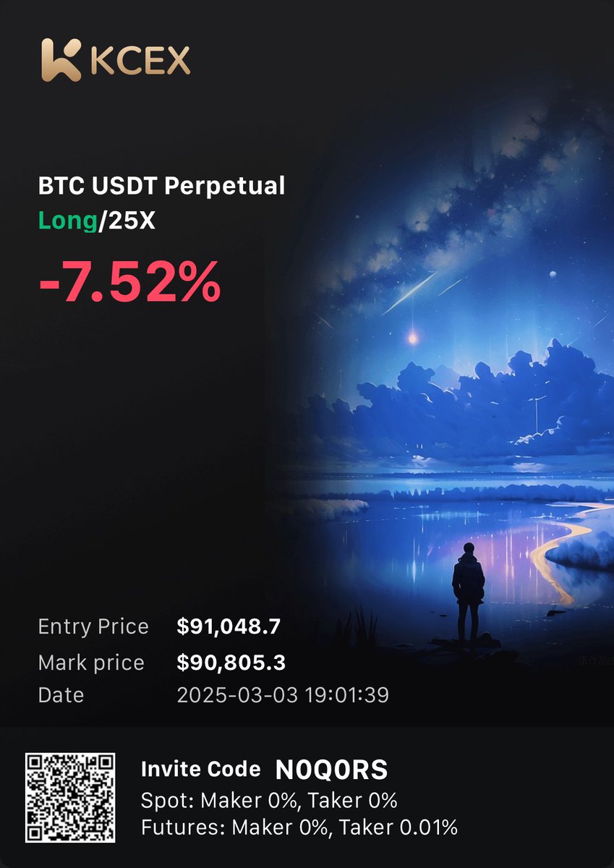The image size is (614, 868).
Task: Click the 25X leverage label
Action: (131, 221)
